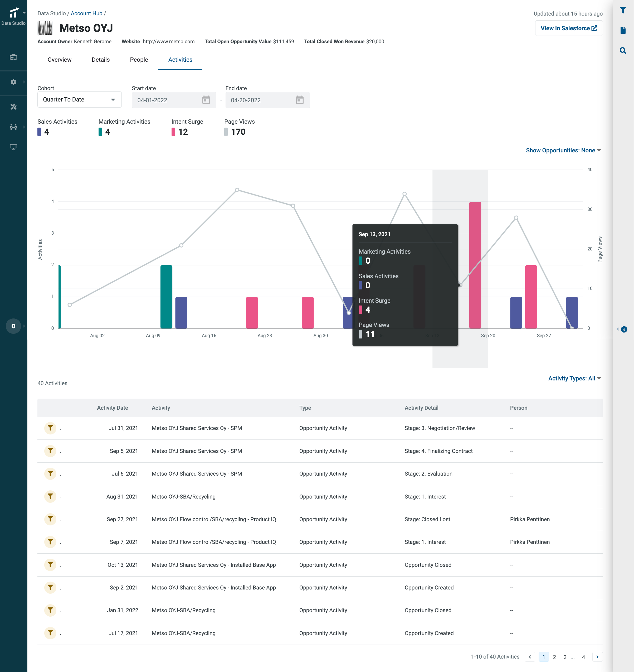Viewport: 634px width, 672px height.
Task: Click funnel icon for Jan 31, 2022 row
Action: click(50, 610)
